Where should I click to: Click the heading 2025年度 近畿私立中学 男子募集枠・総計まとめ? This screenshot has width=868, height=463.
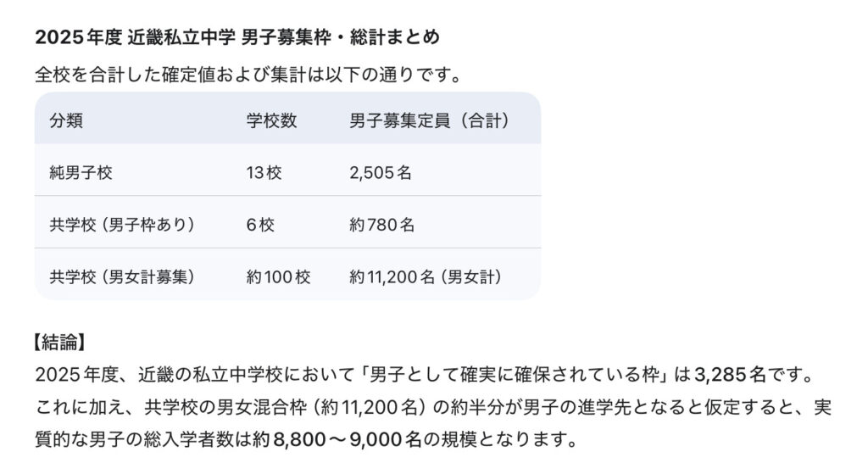(237, 38)
